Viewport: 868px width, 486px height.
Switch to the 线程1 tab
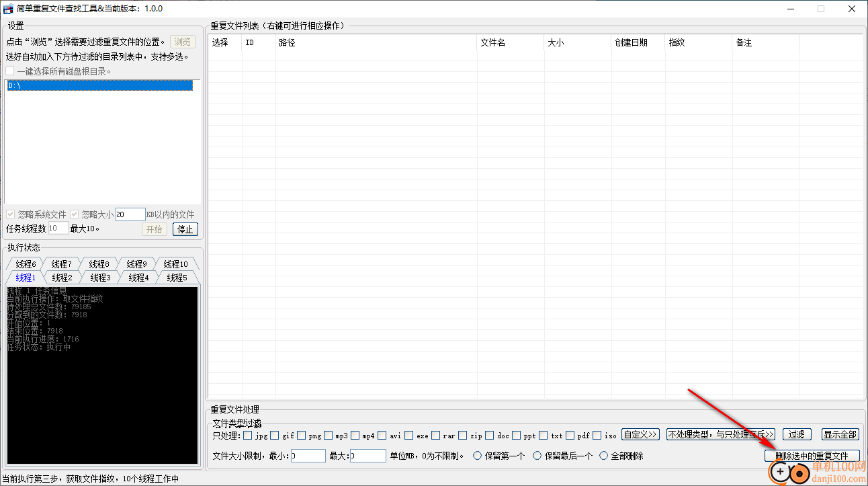click(26, 278)
